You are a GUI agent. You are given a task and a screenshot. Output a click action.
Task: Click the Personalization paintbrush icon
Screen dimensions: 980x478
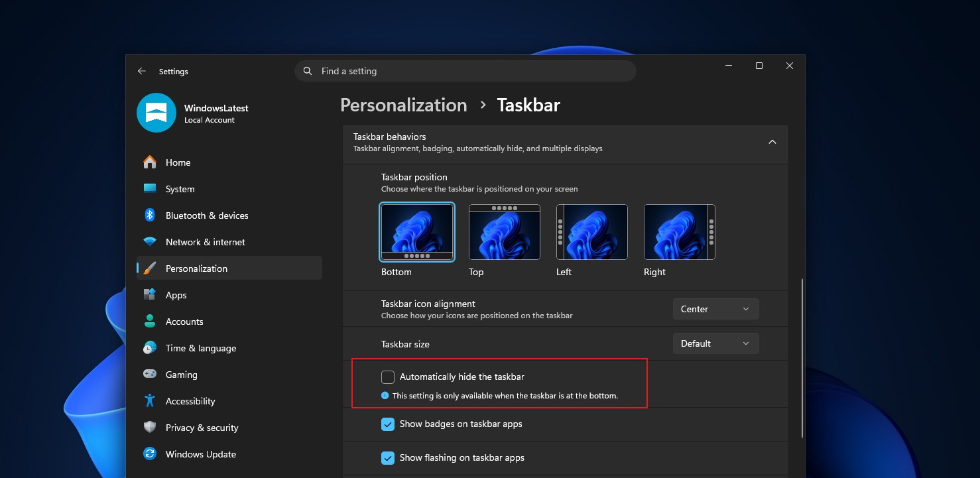pos(150,269)
